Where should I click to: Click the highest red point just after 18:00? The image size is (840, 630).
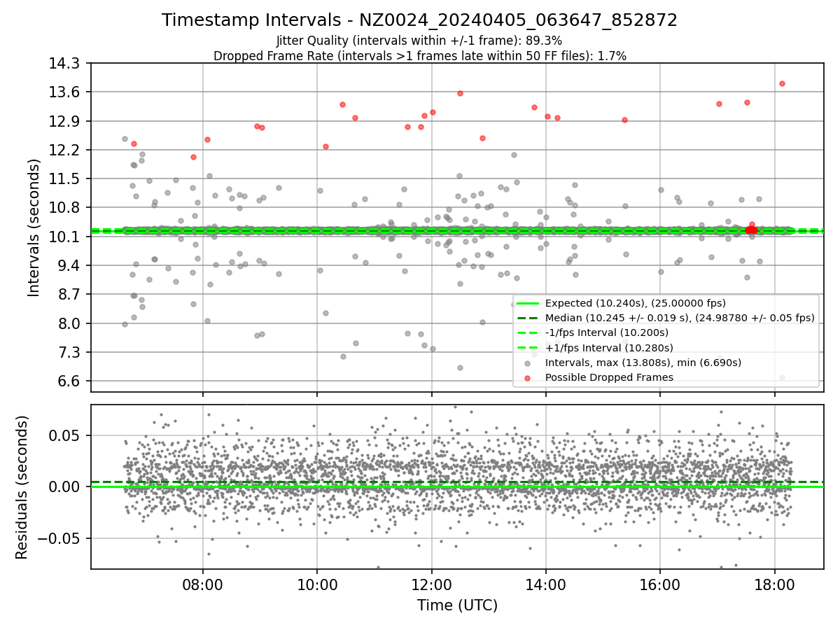coord(782,83)
